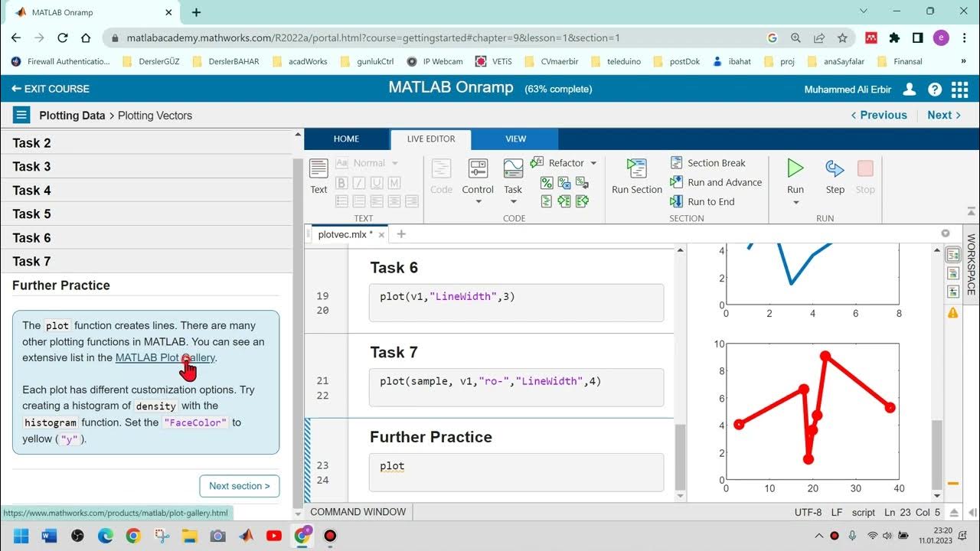Go to the Next lesson
The width and height of the screenshot is (980, 551).
[x=944, y=115]
